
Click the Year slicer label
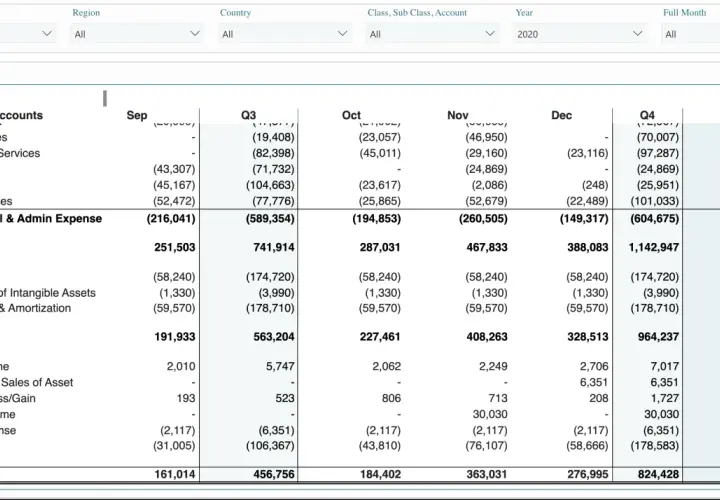[x=524, y=12]
